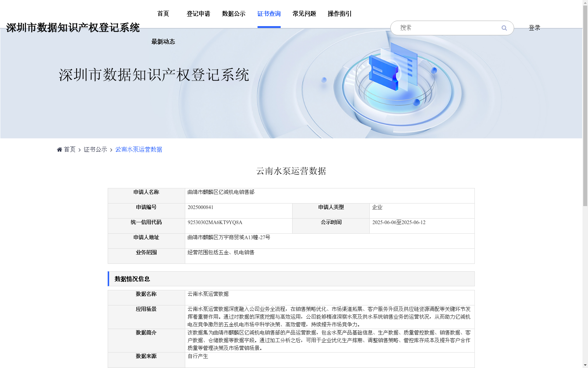
Task: Click the 深圳市数据知识产权登记系统 site title logo
Action: (x=73, y=28)
